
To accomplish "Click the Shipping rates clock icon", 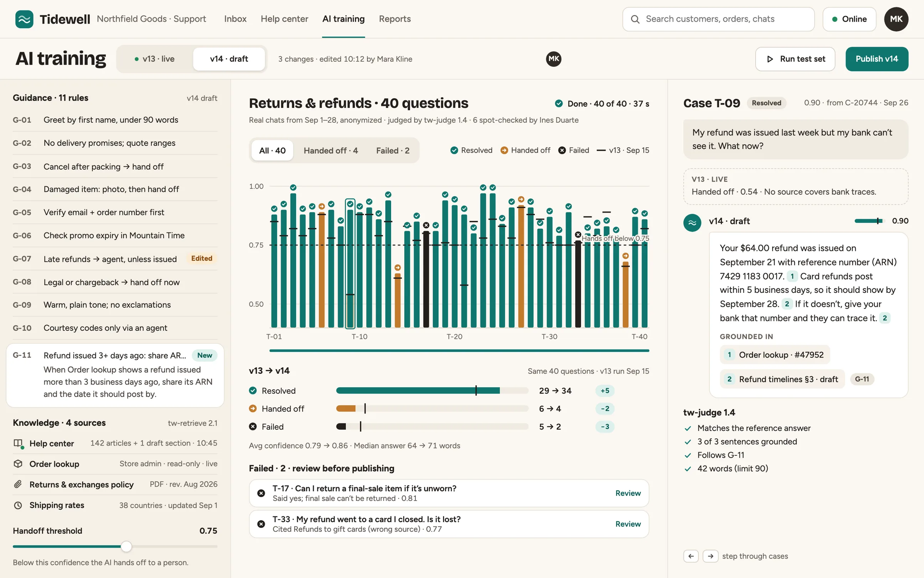I will 18,505.
